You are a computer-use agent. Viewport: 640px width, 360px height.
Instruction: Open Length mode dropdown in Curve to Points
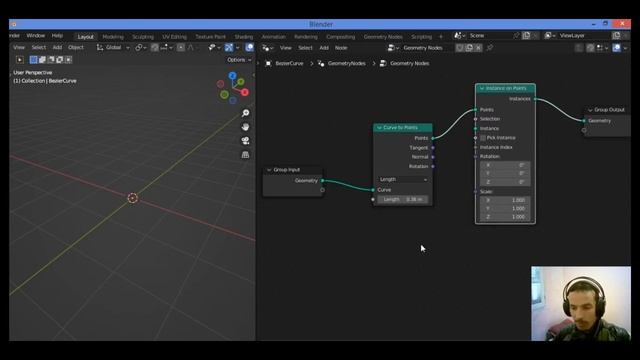click(403, 179)
